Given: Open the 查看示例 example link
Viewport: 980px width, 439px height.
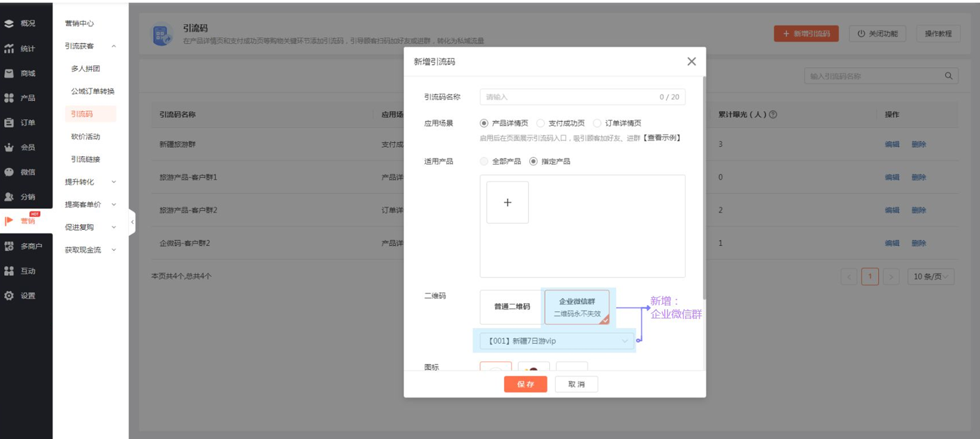Looking at the screenshot, I should click(662, 138).
